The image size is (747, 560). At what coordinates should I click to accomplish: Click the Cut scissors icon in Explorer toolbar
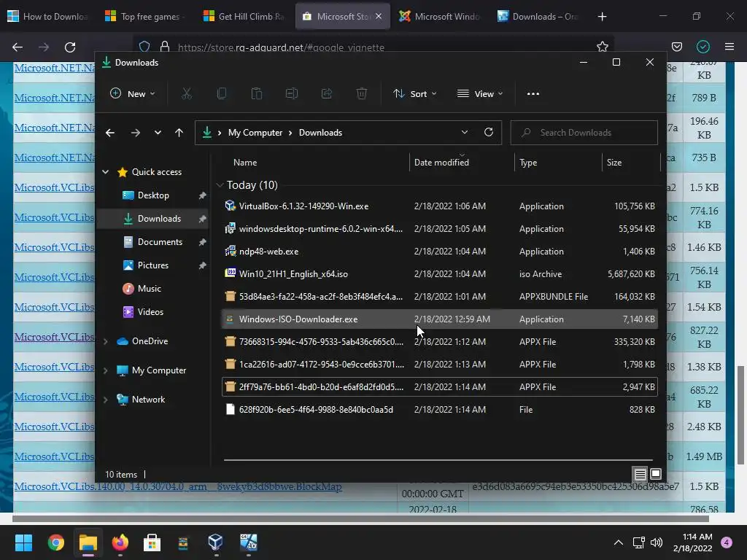pyautogui.click(x=186, y=94)
